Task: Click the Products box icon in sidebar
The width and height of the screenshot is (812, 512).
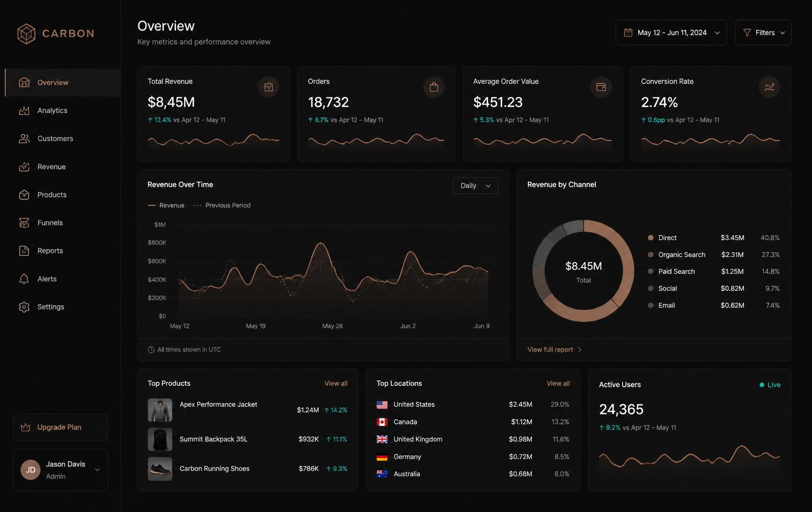Action: point(24,195)
